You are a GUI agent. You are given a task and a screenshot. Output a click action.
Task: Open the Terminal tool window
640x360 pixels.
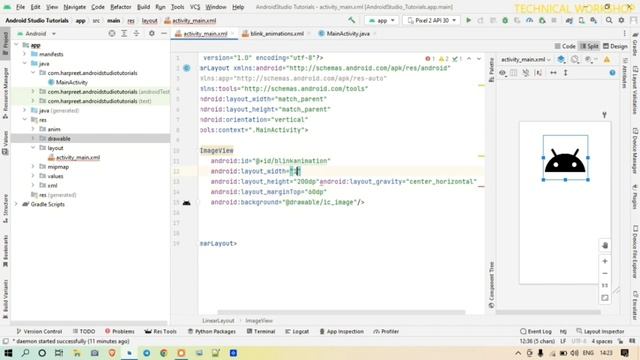click(261, 331)
